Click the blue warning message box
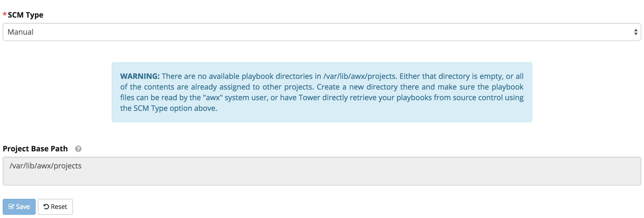644x218 pixels. tap(321, 117)
